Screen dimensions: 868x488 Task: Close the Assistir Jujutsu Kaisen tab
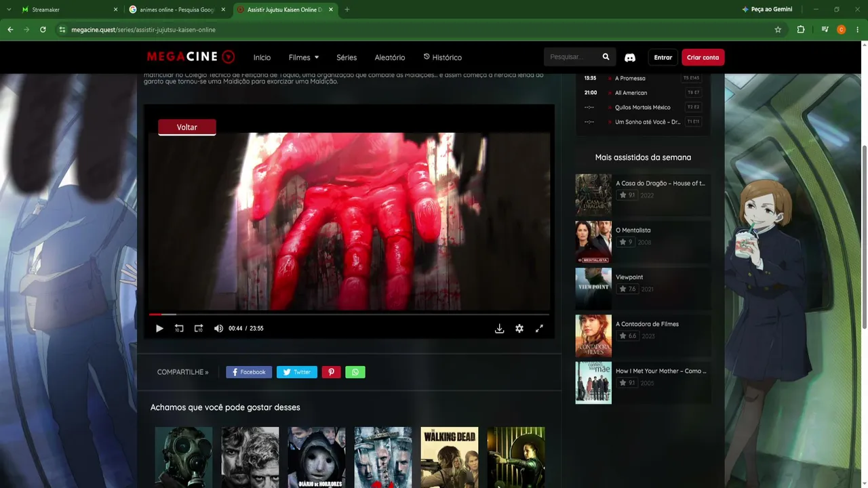tap(332, 9)
